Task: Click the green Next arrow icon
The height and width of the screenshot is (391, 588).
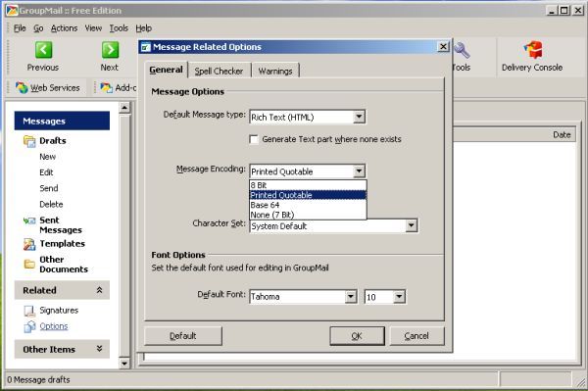Action: coord(110,49)
